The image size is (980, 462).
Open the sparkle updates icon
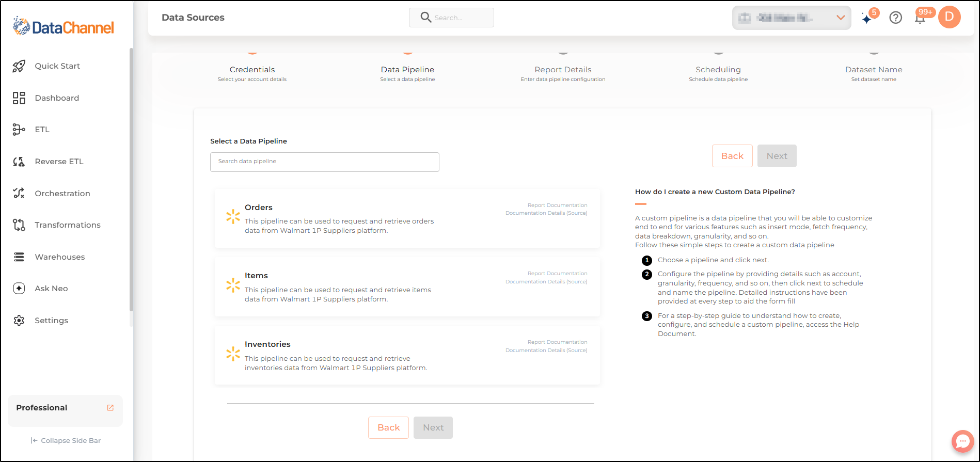867,18
